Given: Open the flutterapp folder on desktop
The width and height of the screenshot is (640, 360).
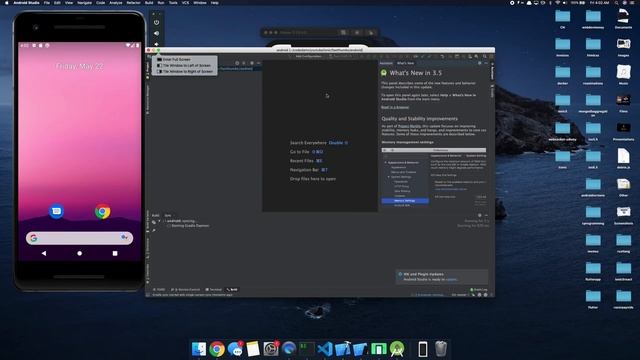Looking at the screenshot, I should tap(593, 271).
